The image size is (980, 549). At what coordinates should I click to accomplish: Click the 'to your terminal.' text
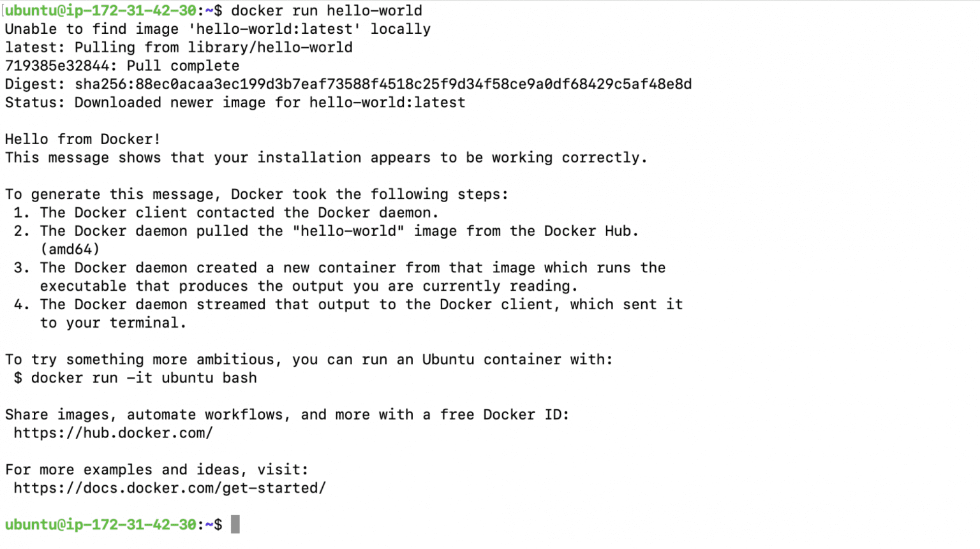coord(113,323)
